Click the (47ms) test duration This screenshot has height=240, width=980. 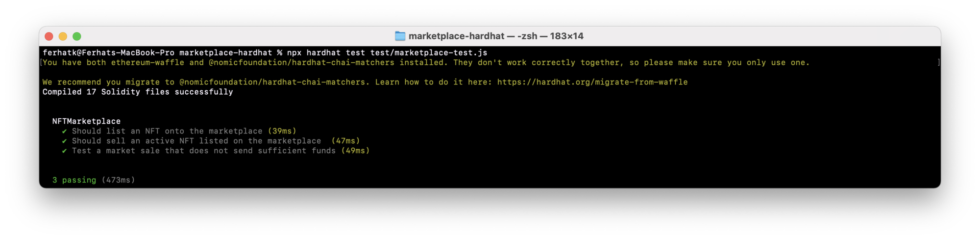click(x=345, y=141)
